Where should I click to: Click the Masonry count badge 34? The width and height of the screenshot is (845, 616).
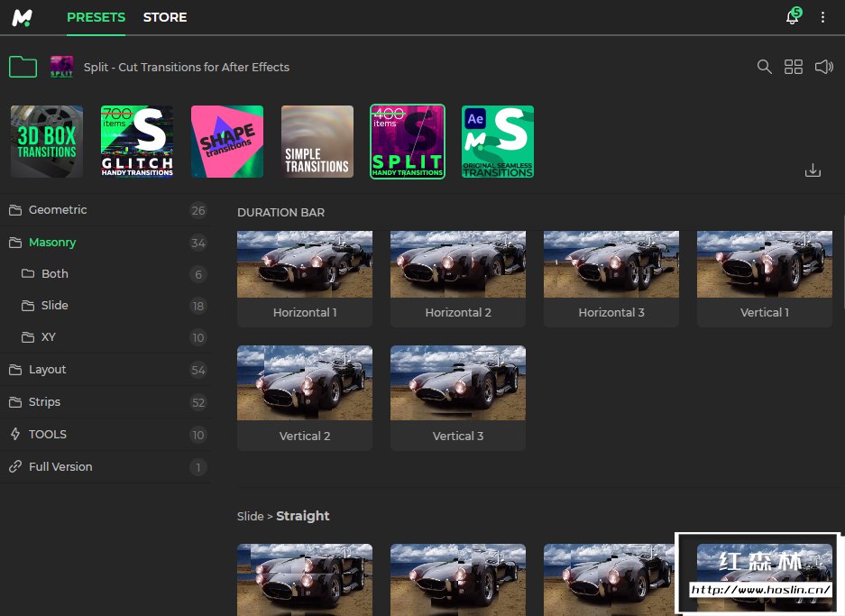coord(198,243)
